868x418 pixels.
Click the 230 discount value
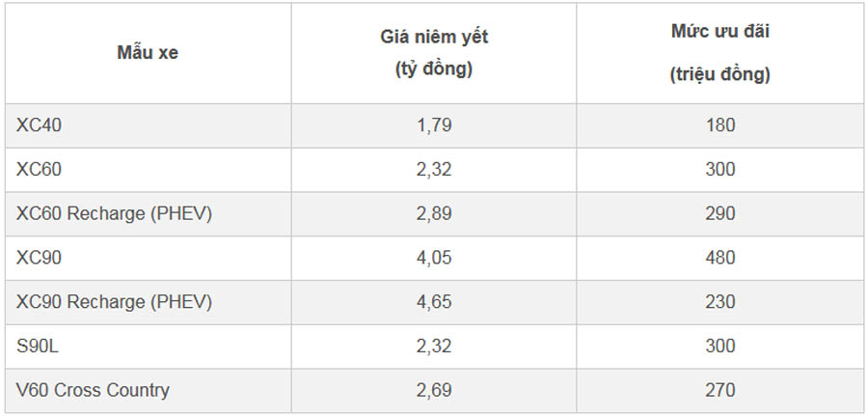[720, 302]
